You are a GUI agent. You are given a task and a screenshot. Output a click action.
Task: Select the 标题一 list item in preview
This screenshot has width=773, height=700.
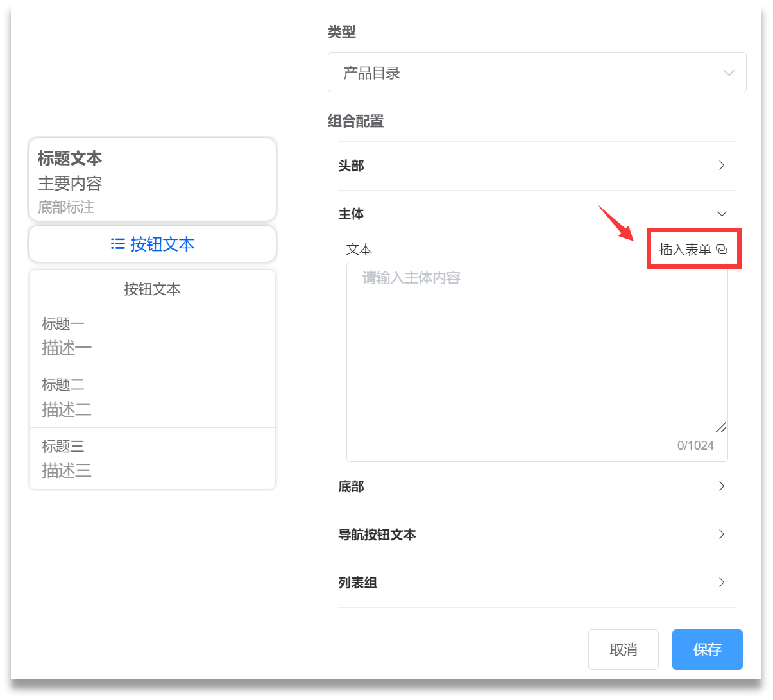coord(152,336)
